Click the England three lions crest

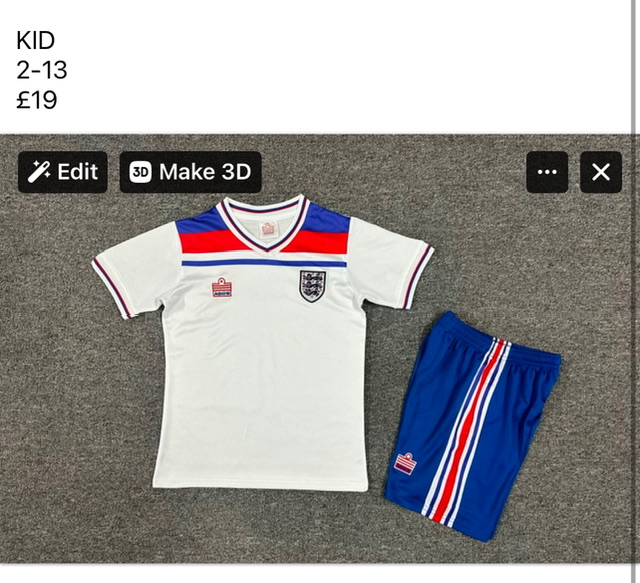312,285
